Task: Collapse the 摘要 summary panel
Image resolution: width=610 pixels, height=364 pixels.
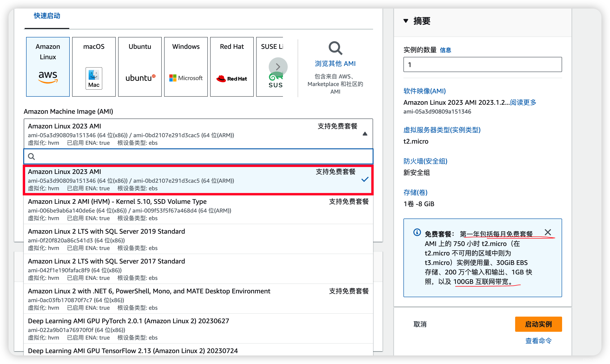Action: [406, 21]
